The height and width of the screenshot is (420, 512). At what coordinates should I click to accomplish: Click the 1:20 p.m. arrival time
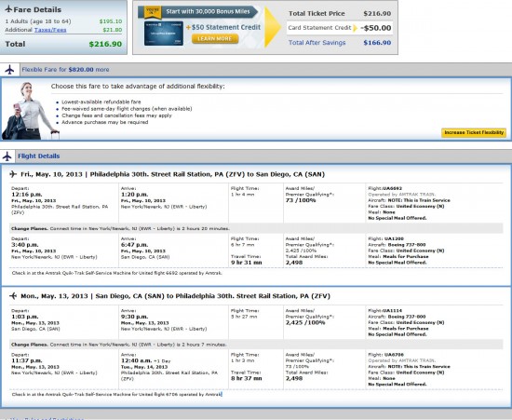coord(134,195)
